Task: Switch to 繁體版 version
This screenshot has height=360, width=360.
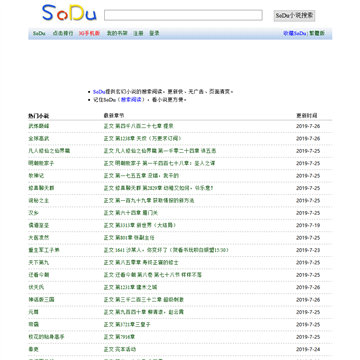Action: point(317,33)
